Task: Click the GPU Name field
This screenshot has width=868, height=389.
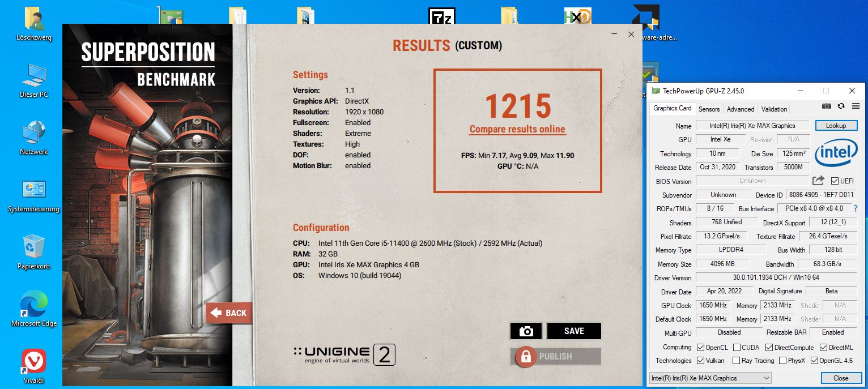Action: 753,126
